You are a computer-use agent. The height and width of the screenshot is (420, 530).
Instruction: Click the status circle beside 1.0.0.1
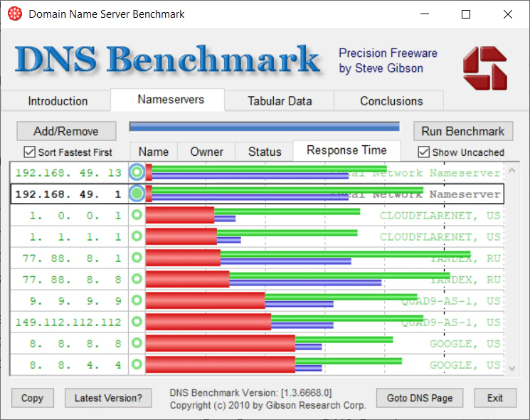(x=137, y=215)
